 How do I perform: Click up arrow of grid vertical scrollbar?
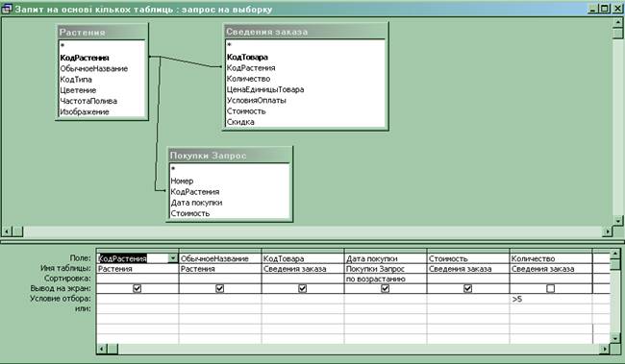pyautogui.click(x=615, y=254)
